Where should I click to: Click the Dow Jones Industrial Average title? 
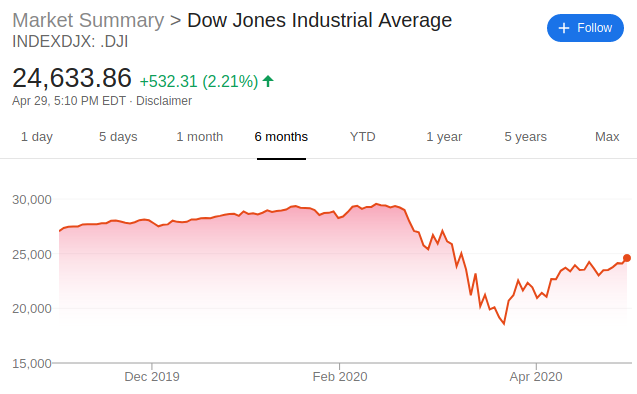(x=319, y=20)
